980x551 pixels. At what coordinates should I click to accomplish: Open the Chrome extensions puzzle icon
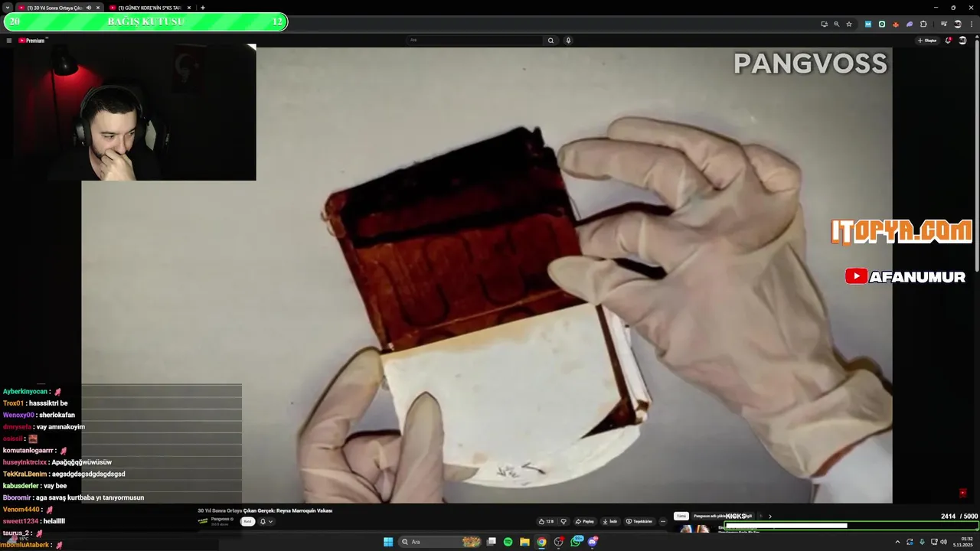pos(923,24)
